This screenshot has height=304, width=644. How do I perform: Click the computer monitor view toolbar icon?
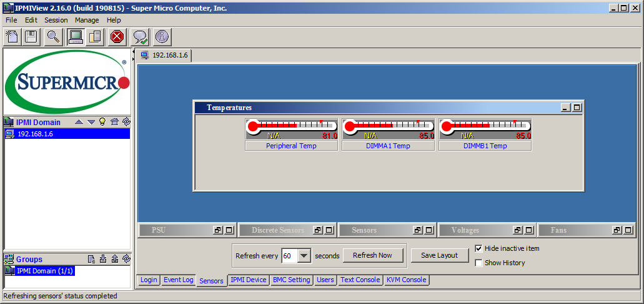pos(76,37)
